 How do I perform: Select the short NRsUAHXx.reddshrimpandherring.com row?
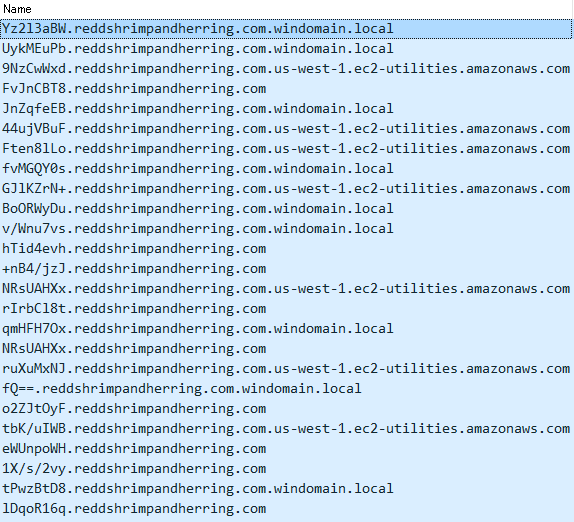(x=286, y=348)
